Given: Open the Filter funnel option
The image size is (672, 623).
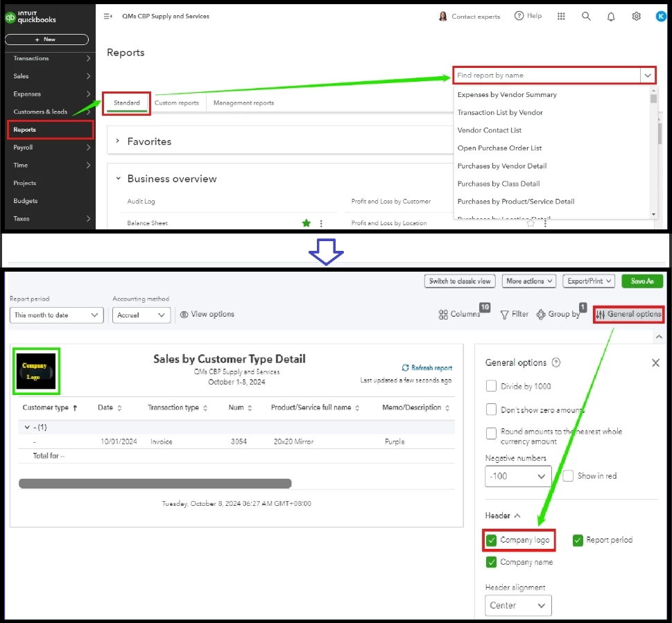Looking at the screenshot, I should click(x=515, y=315).
